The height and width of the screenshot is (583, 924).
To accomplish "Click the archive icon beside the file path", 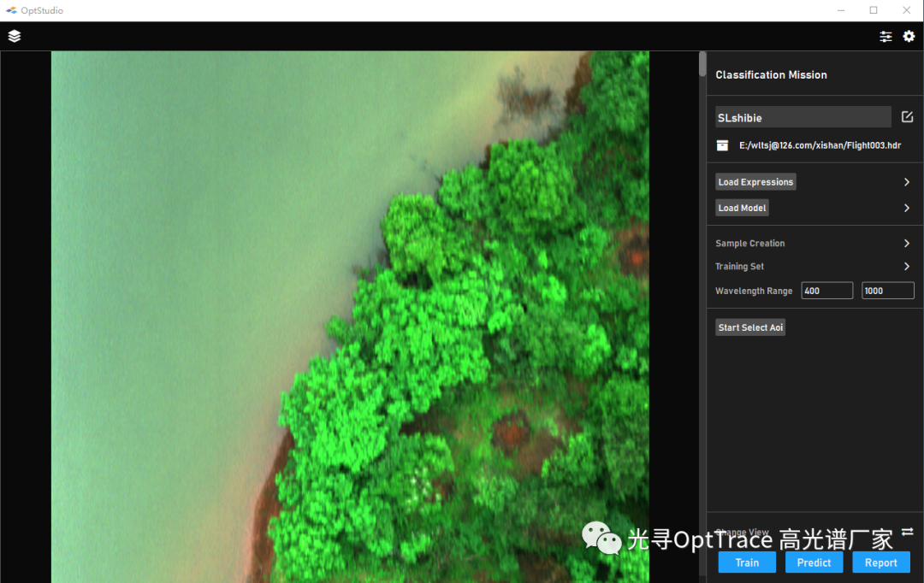I will pyautogui.click(x=723, y=145).
